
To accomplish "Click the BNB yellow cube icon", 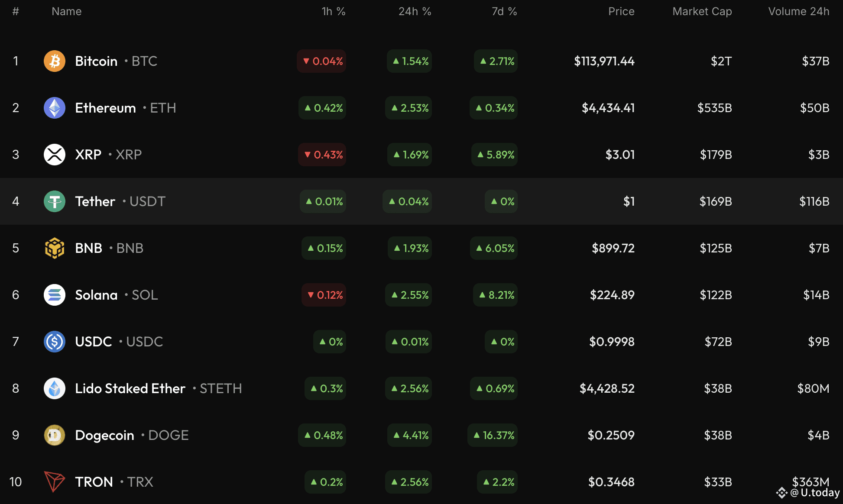I will coord(54,248).
